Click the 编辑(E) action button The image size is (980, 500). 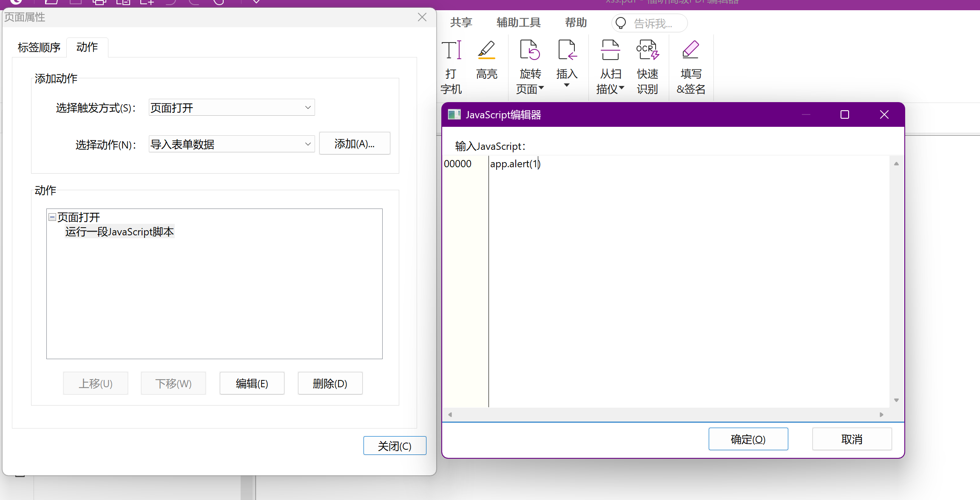pyautogui.click(x=252, y=383)
